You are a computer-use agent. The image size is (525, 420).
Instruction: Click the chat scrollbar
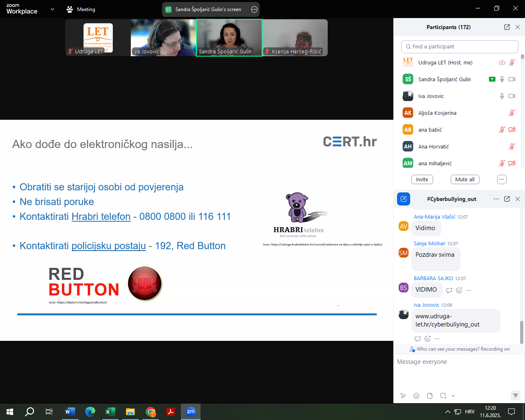(522, 332)
